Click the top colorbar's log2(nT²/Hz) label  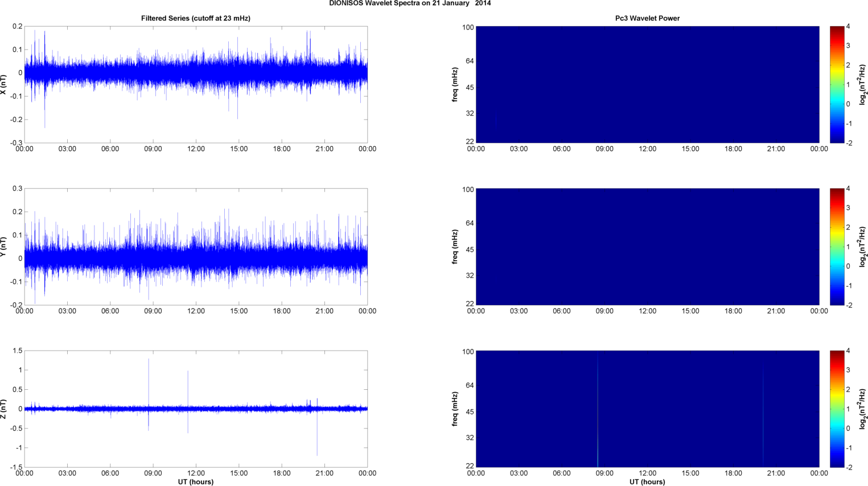(x=863, y=84)
